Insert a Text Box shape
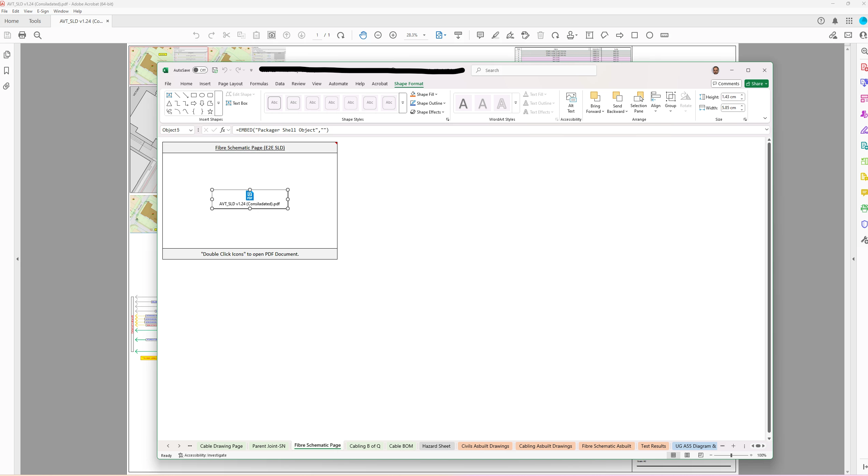 [x=237, y=103]
